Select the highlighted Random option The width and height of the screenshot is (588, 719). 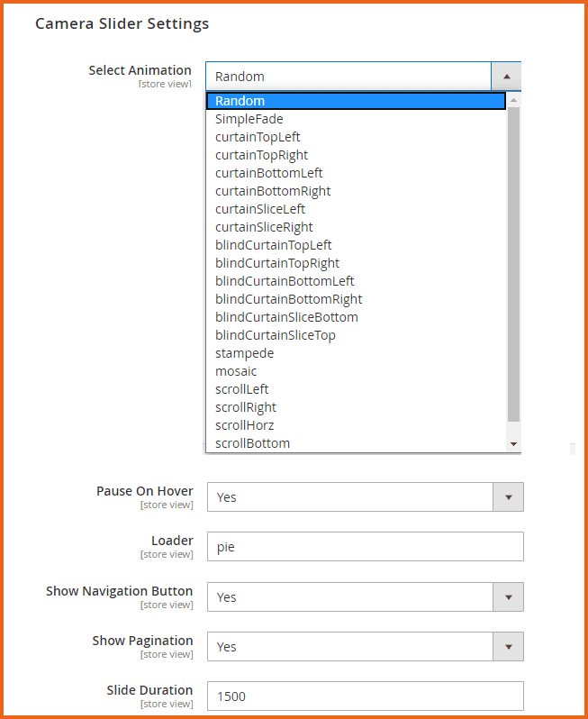(356, 101)
